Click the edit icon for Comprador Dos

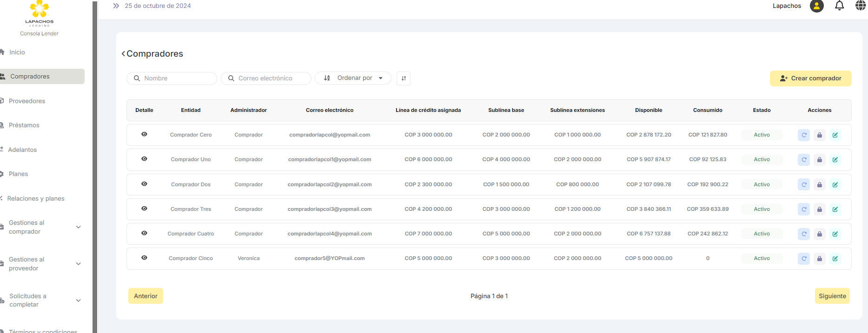click(835, 185)
